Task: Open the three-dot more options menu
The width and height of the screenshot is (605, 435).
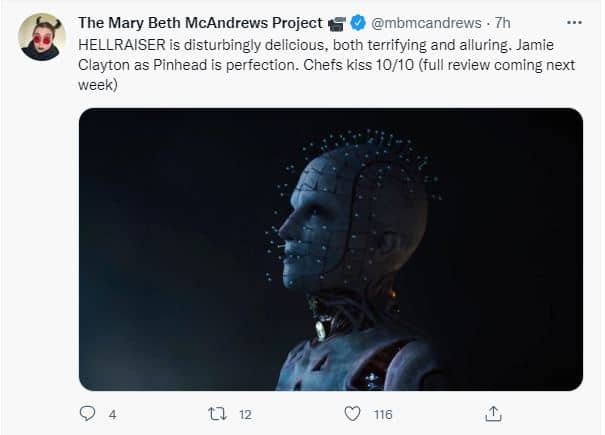Action: click(575, 23)
